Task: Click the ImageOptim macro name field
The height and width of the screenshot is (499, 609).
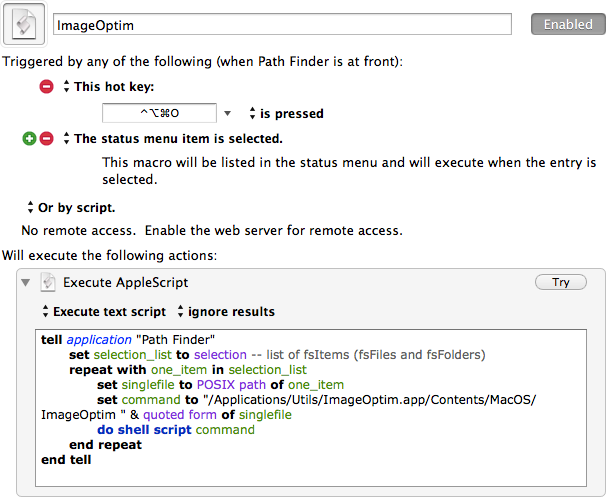Action: coord(282,24)
